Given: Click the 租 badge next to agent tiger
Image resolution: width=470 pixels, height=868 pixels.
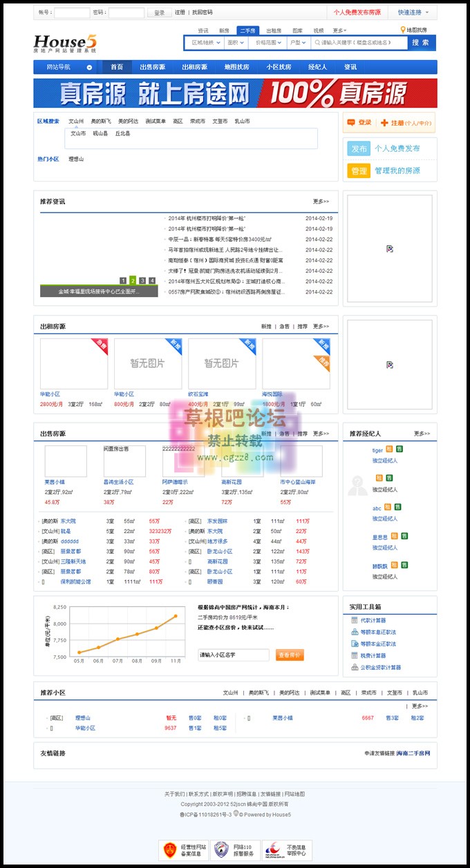Looking at the screenshot, I should coord(389,449).
